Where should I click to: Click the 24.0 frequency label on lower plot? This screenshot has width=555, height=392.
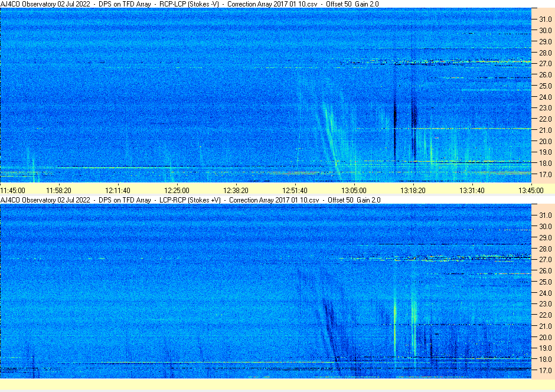[x=545, y=293]
